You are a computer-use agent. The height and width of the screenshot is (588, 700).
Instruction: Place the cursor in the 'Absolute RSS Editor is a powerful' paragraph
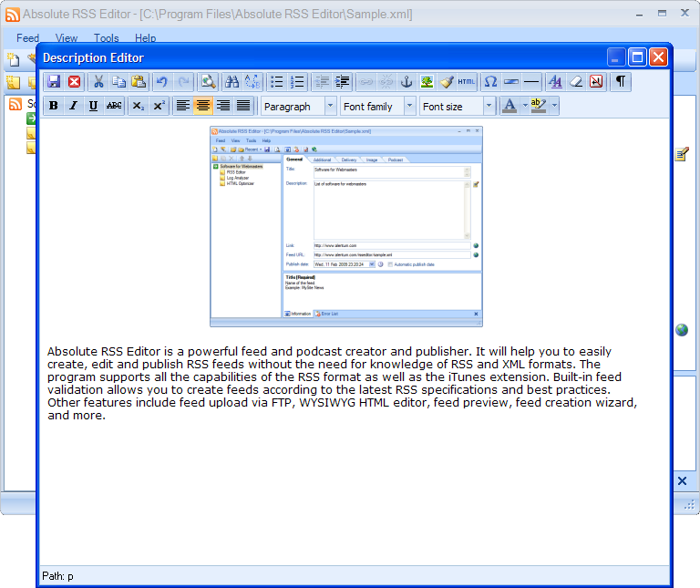pyautogui.click(x=343, y=383)
